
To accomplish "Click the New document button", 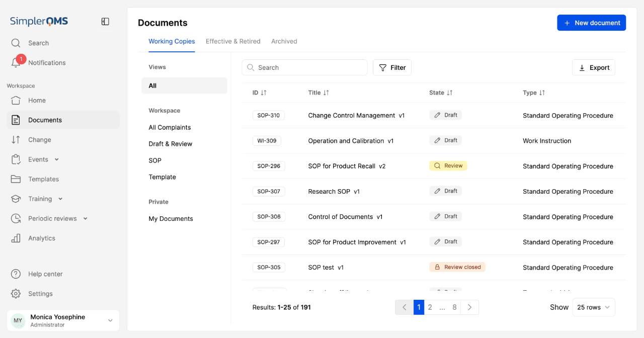I will click(591, 23).
